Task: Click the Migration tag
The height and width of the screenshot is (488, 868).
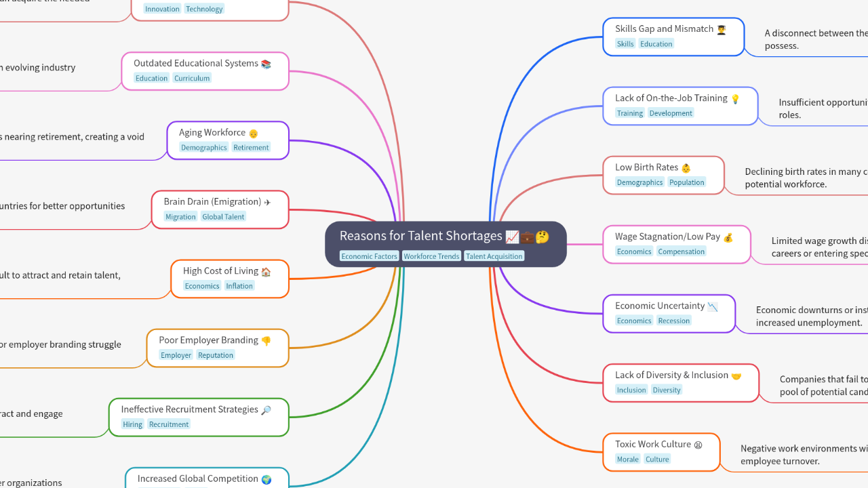Action: point(180,217)
